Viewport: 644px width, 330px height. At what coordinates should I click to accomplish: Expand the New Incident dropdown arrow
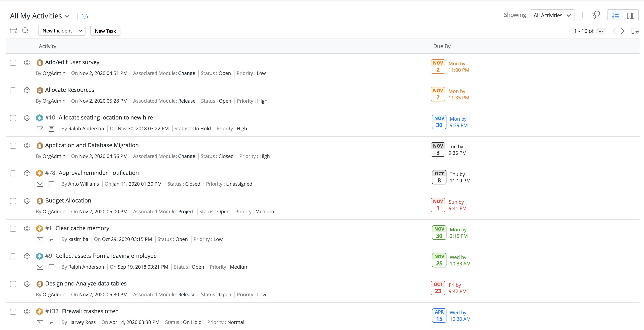[81, 31]
